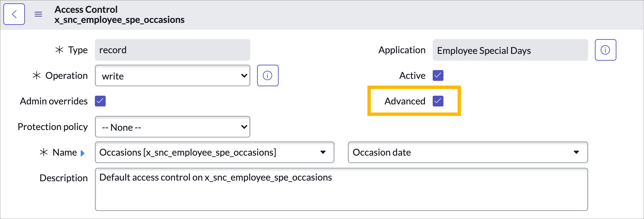644x219 pixels.
Task: Open the Operation dropdown showing write
Action: click(x=173, y=75)
